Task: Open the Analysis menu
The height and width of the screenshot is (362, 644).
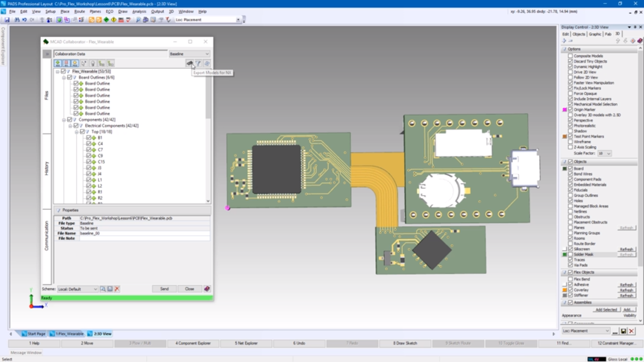Action: pos(139,11)
